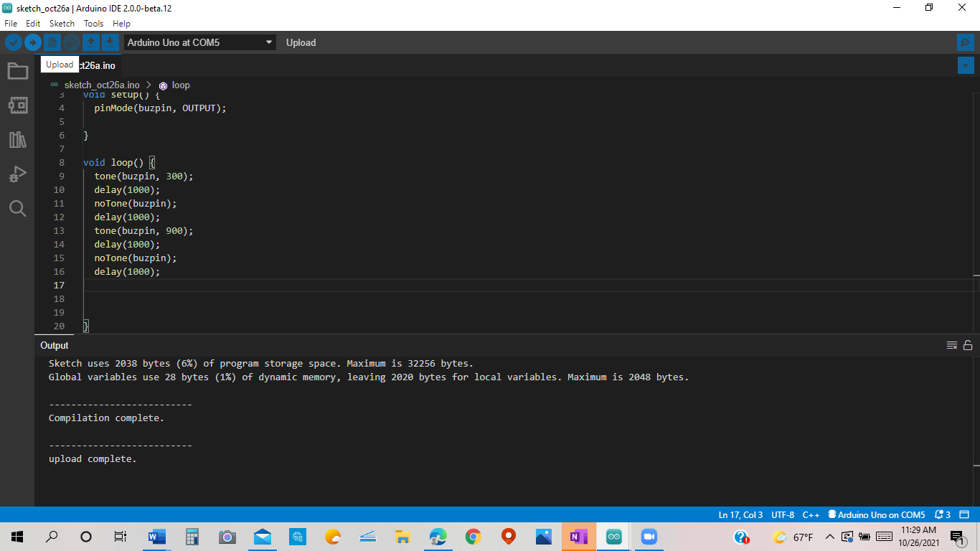Select the sketch_oct26a.ino editor tab
Viewport: 980px width, 551px height.
(79, 65)
